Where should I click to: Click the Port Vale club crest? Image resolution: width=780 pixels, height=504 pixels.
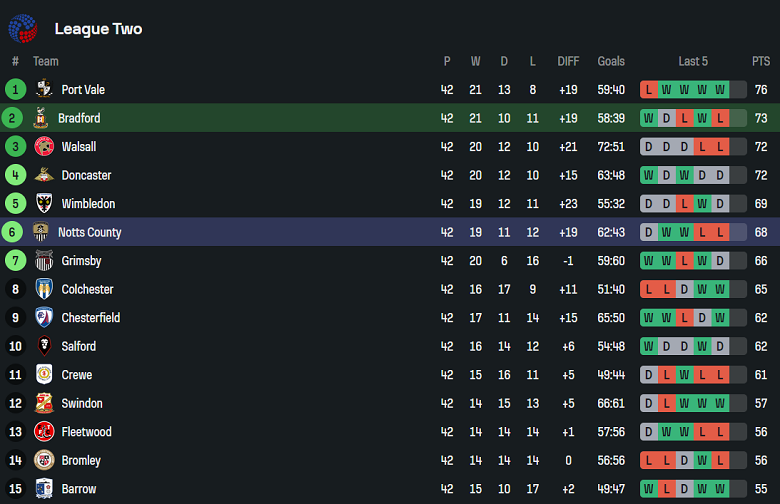[x=44, y=90]
